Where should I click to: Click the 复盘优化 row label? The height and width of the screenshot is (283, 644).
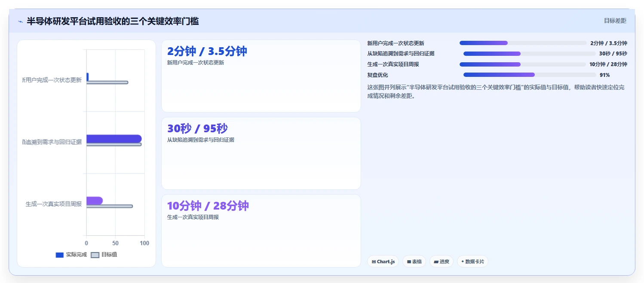pyautogui.click(x=378, y=75)
